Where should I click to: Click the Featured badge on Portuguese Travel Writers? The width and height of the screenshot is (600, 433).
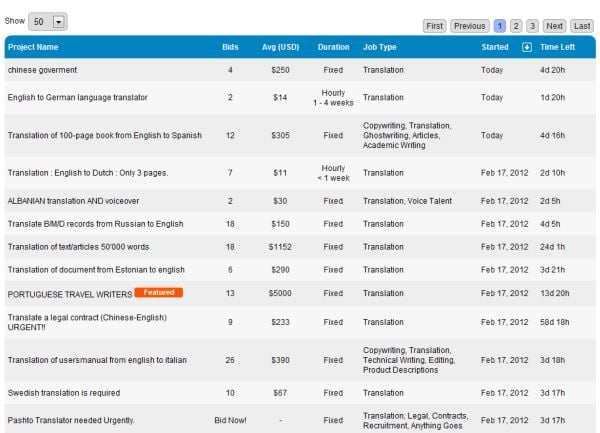158,292
